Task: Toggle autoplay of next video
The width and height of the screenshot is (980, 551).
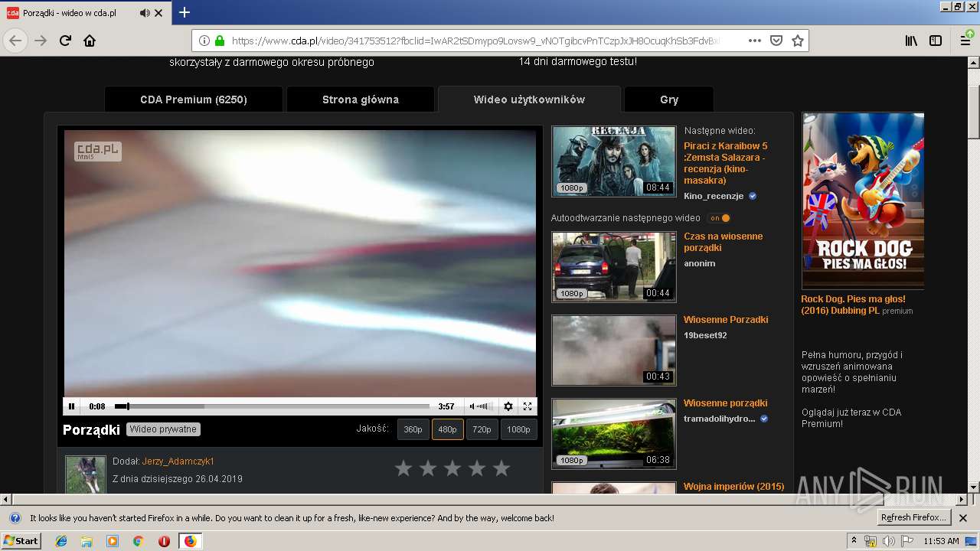Action: (719, 218)
